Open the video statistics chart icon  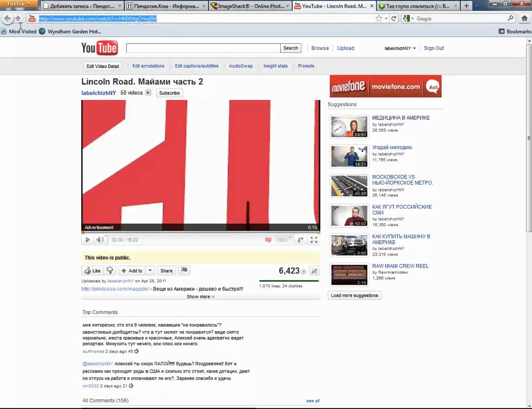coord(314,271)
